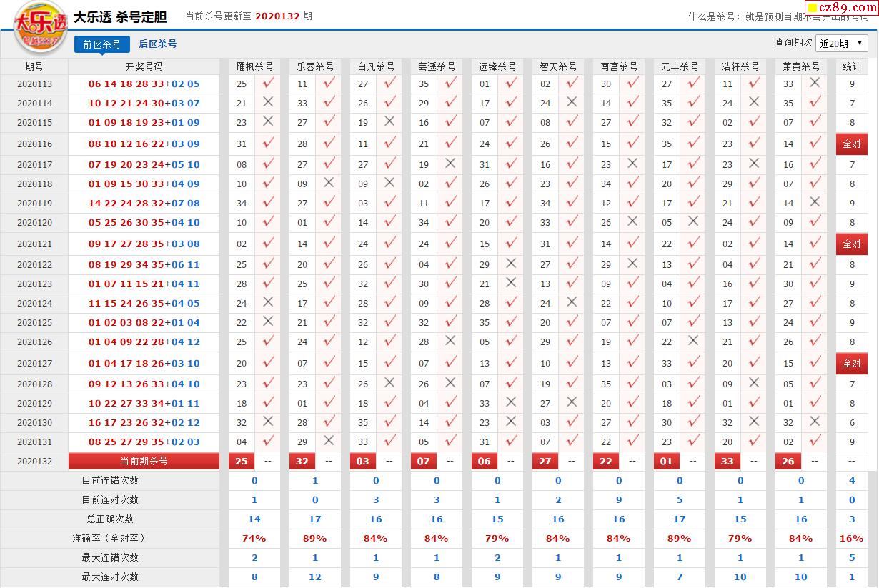This screenshot has height=588, width=879.
Task: Click issue number 2020120
Action: pyautogui.click(x=34, y=223)
